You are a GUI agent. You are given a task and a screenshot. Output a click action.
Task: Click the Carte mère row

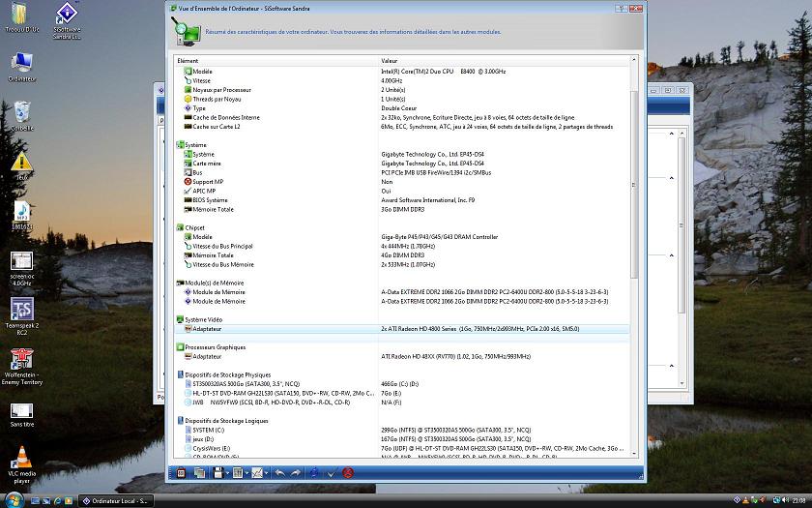pyautogui.click(x=402, y=164)
